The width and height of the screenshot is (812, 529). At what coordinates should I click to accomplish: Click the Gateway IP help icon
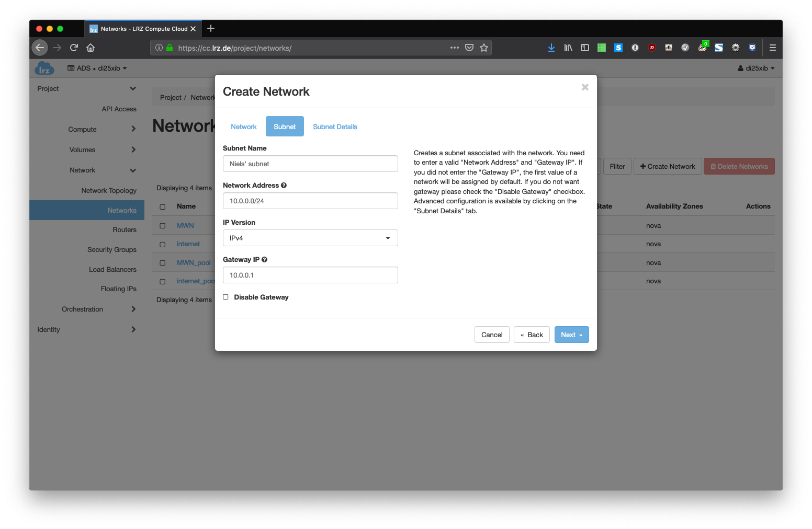pos(264,260)
